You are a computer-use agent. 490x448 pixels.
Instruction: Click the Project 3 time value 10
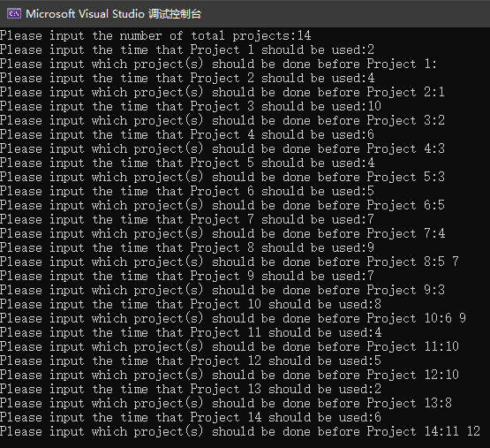pyautogui.click(x=374, y=106)
